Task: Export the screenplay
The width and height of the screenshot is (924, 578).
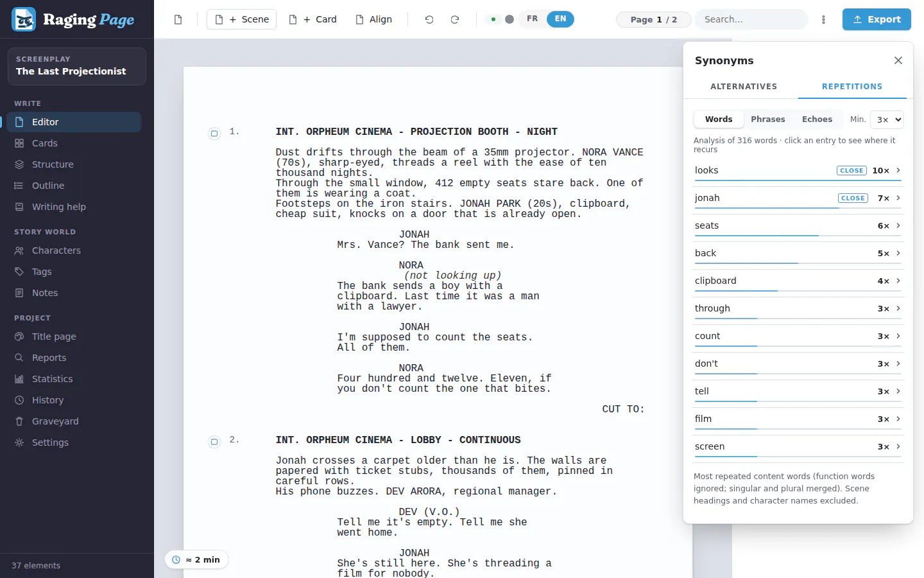Action: (877, 19)
